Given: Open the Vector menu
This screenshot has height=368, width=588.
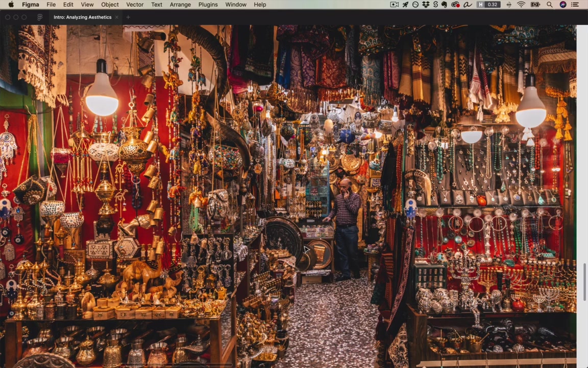Looking at the screenshot, I should (x=135, y=5).
